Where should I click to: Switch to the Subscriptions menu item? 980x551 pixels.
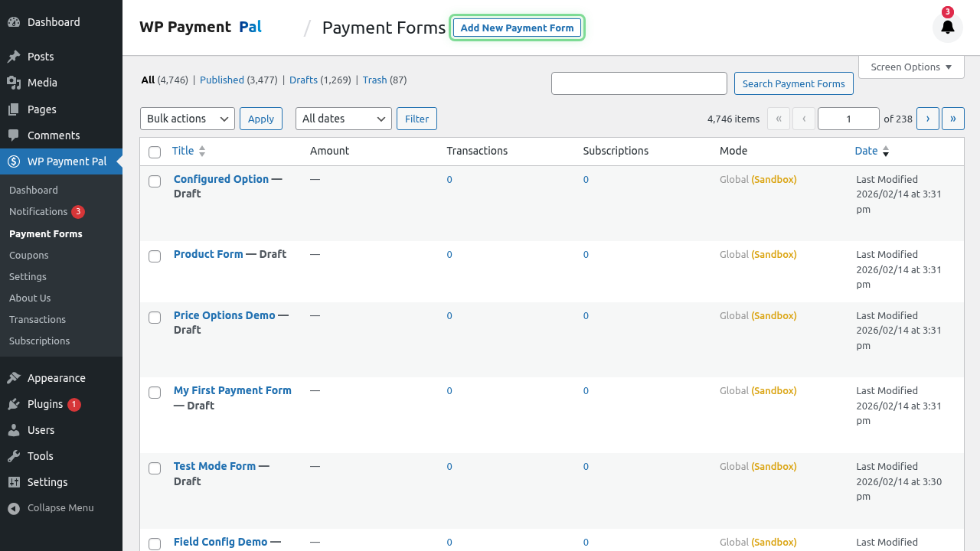[x=39, y=341]
